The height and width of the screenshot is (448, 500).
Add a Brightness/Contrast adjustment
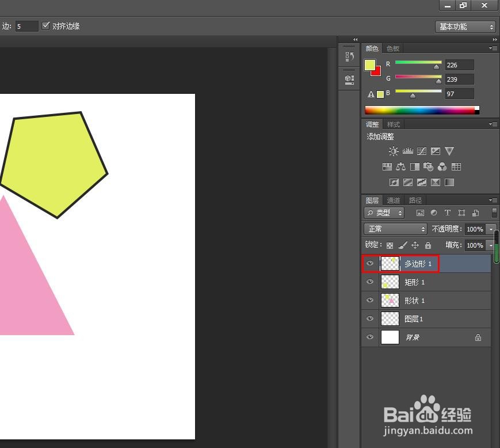click(x=394, y=151)
